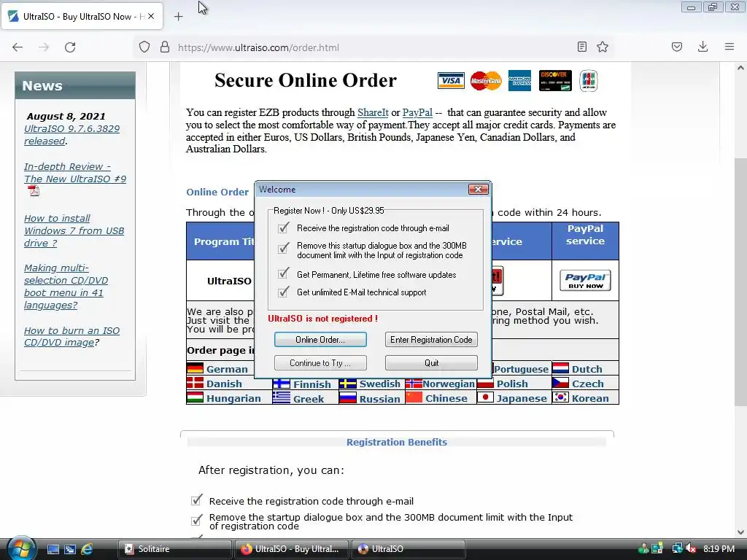This screenshot has height=560, width=747.
Task: Open the Chinese order page link
Action: point(446,398)
